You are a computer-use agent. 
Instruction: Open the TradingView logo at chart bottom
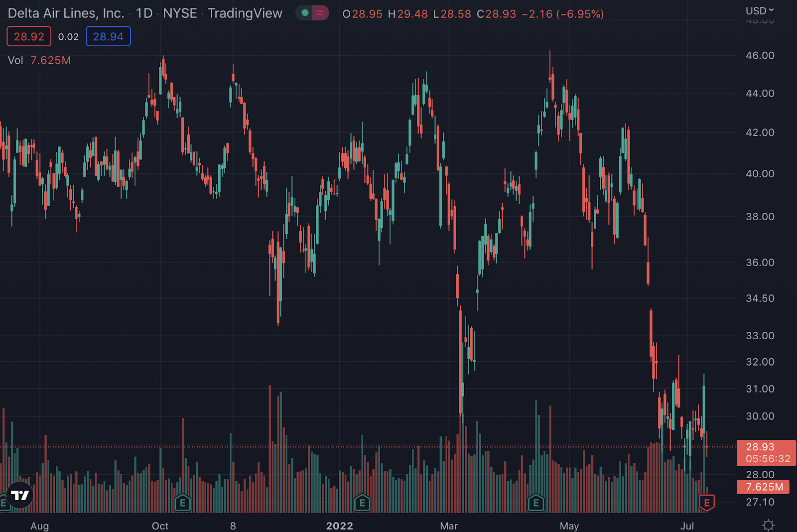click(x=20, y=495)
